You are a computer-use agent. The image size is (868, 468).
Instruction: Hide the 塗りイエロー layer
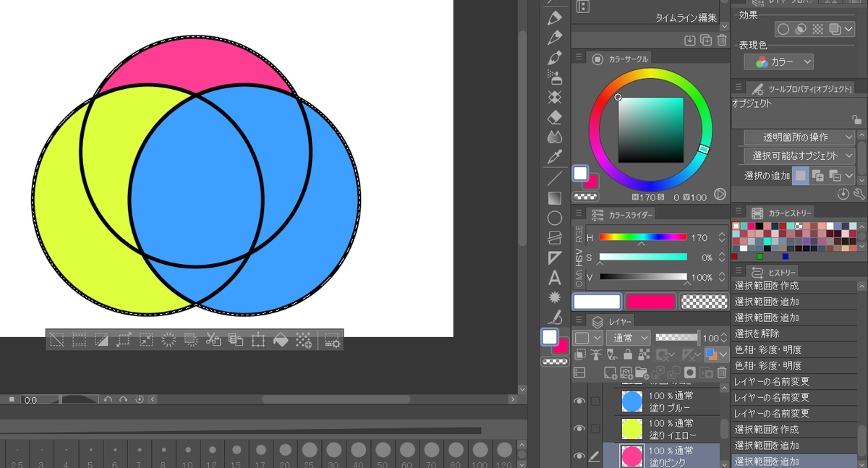(579, 428)
